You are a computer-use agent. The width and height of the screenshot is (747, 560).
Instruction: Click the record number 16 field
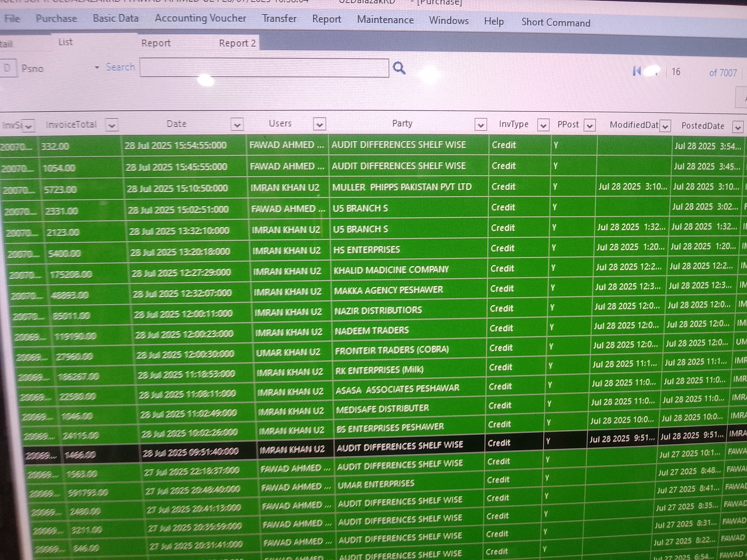pos(676,72)
